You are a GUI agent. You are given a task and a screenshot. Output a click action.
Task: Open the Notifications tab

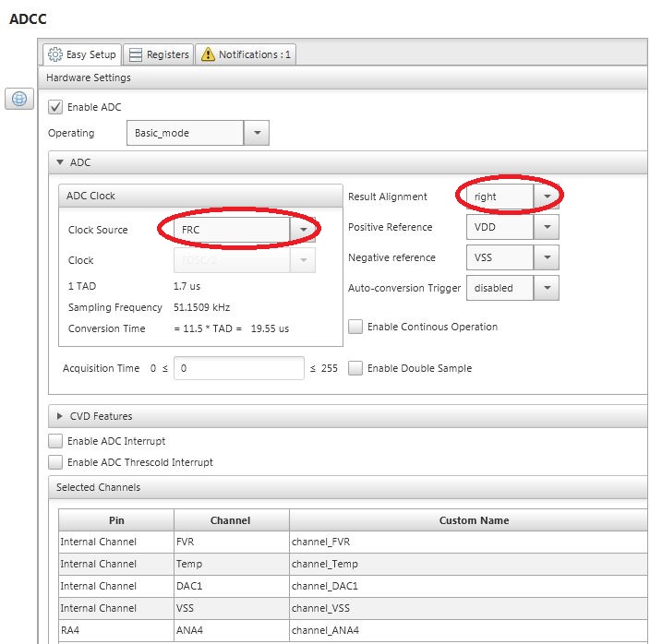(247, 54)
